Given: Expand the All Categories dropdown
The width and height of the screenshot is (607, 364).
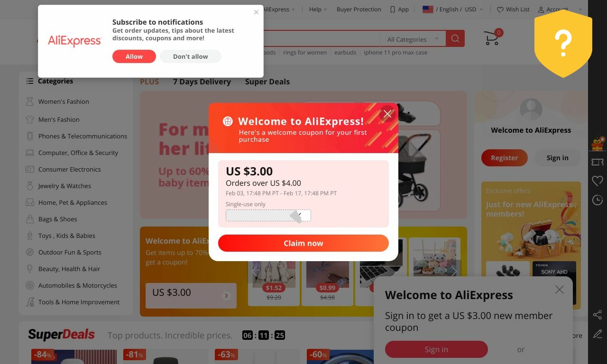Looking at the screenshot, I should [413, 39].
